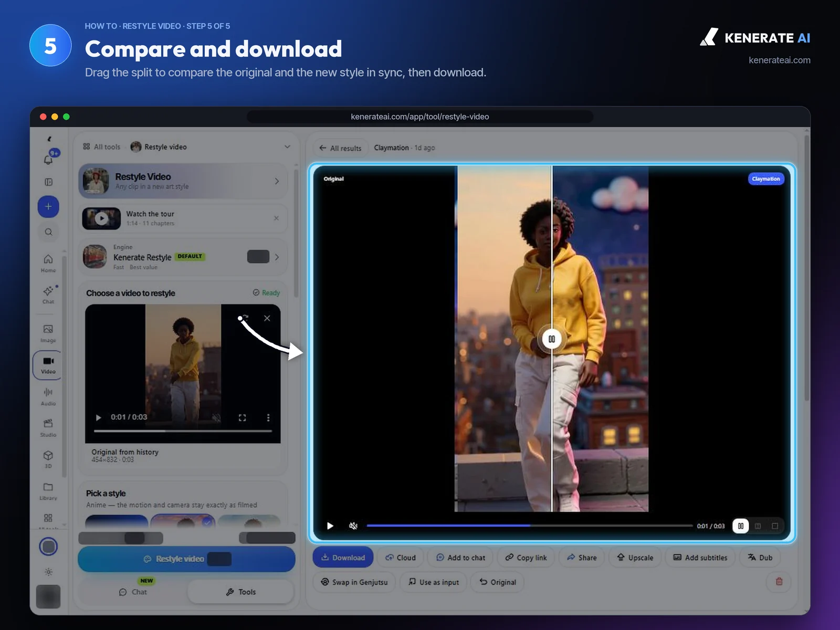Click the browser address bar URL
The height and width of the screenshot is (630, 840).
click(x=420, y=117)
